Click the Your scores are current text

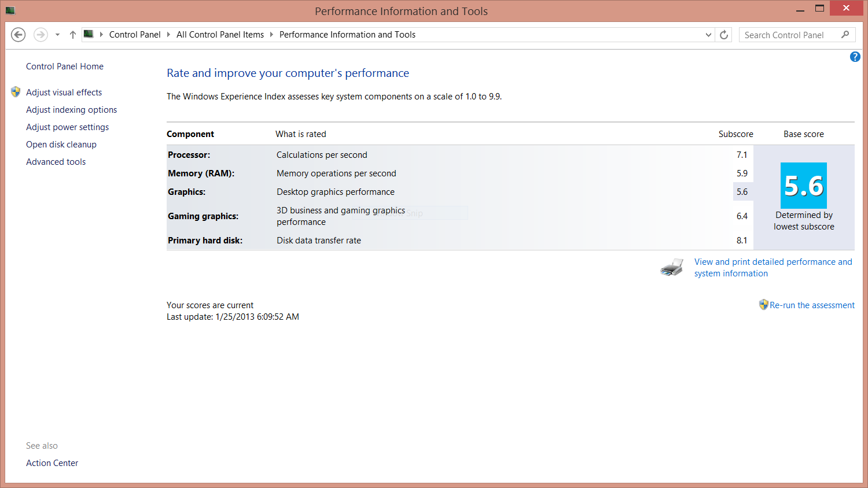point(210,305)
